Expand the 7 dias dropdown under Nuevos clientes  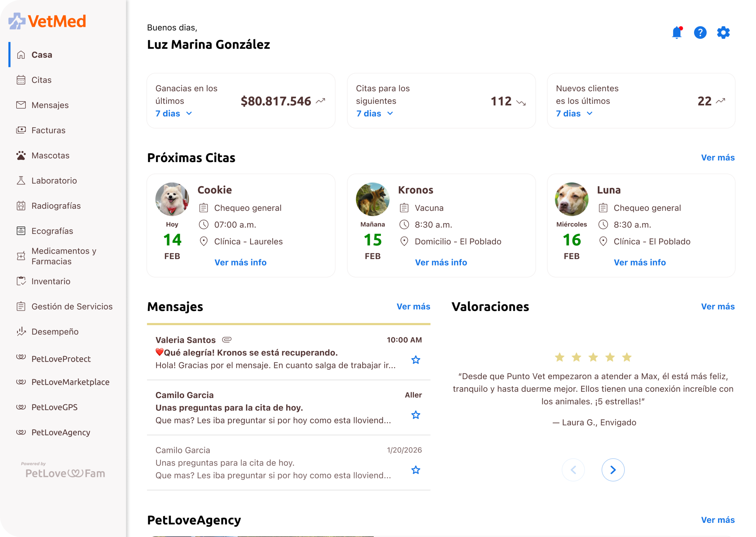(x=574, y=113)
